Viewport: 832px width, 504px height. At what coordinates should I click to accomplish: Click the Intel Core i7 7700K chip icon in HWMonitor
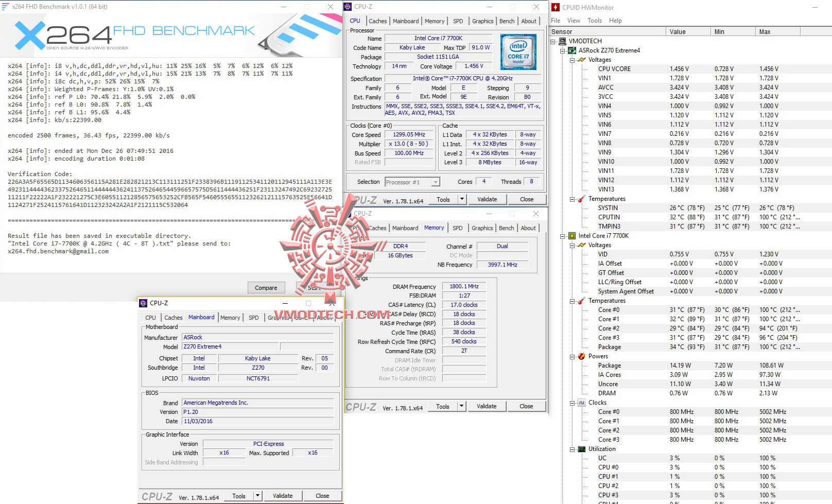[x=572, y=235]
